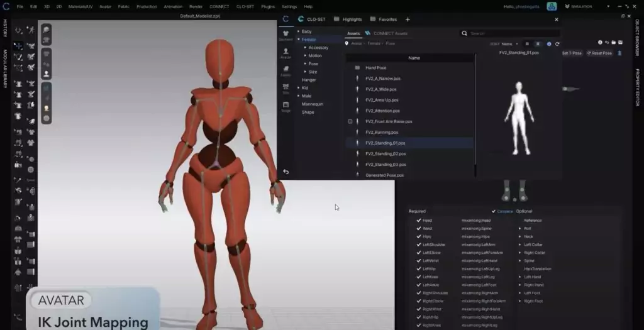This screenshot has width=644, height=330.
Task: Click the FV2_Standing_01 pose preview thumbnail
Action: 519,118
